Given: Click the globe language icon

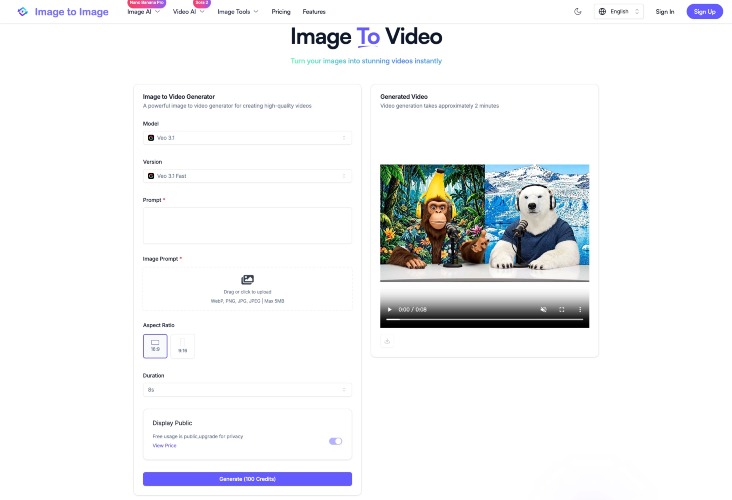Looking at the screenshot, I should pyautogui.click(x=602, y=12).
